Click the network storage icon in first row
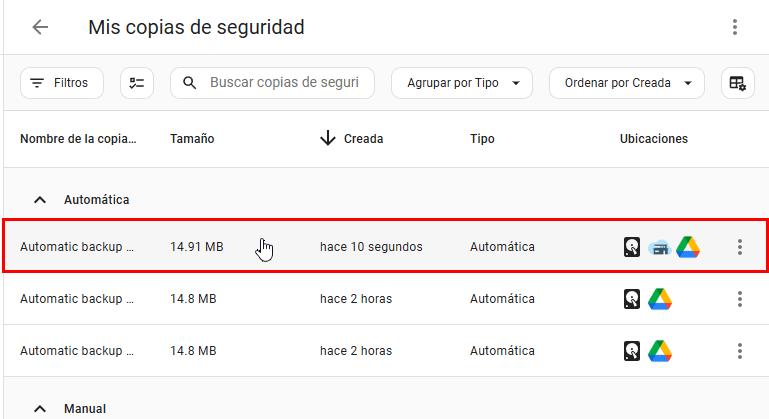The width and height of the screenshot is (769, 419). tap(658, 247)
